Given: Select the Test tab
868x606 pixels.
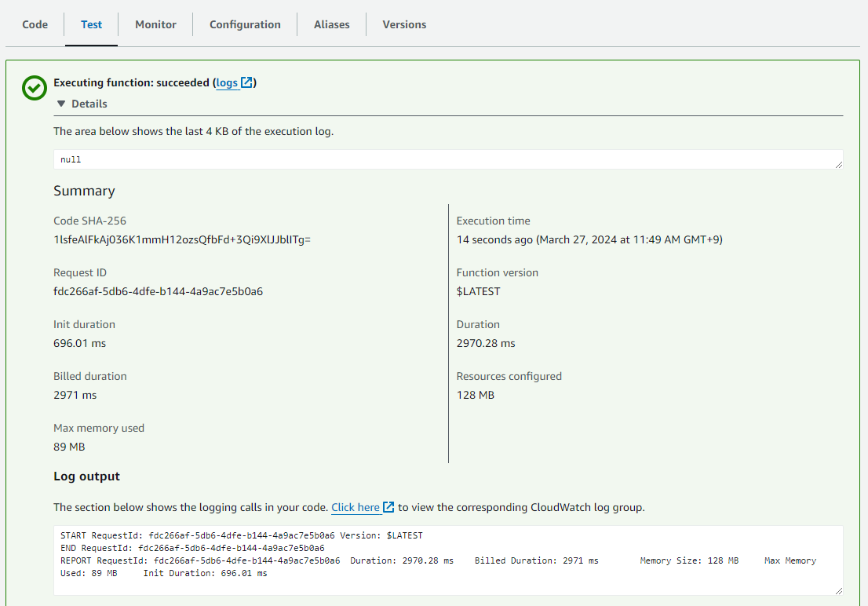Looking at the screenshot, I should click(x=91, y=24).
